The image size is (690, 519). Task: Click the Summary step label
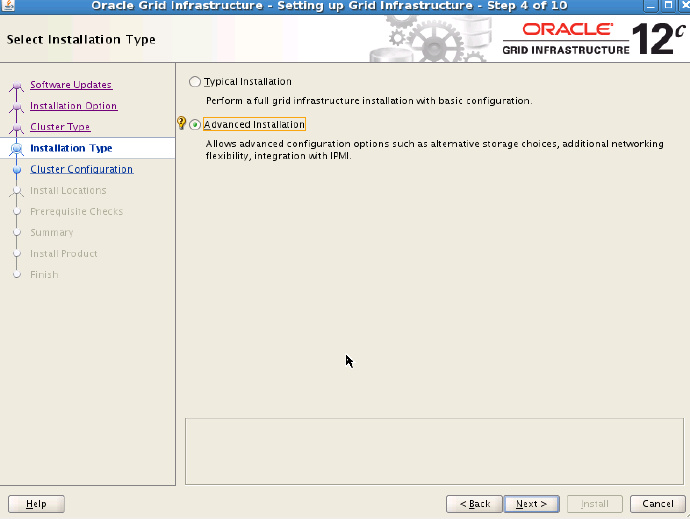click(51, 232)
